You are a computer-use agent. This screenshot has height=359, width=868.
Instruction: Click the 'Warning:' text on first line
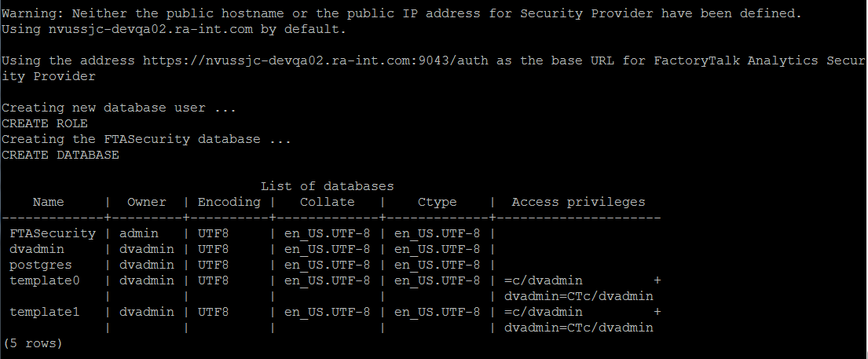[33, 13]
